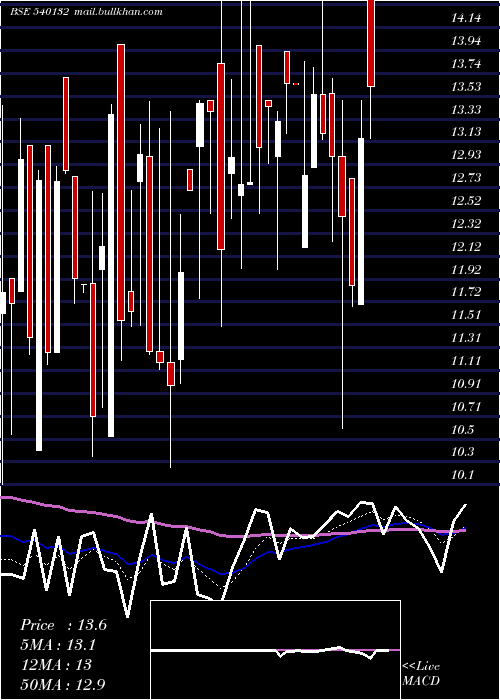Click the BSE 540182 symbol title
The height and width of the screenshot is (700, 500).
click(x=39, y=12)
